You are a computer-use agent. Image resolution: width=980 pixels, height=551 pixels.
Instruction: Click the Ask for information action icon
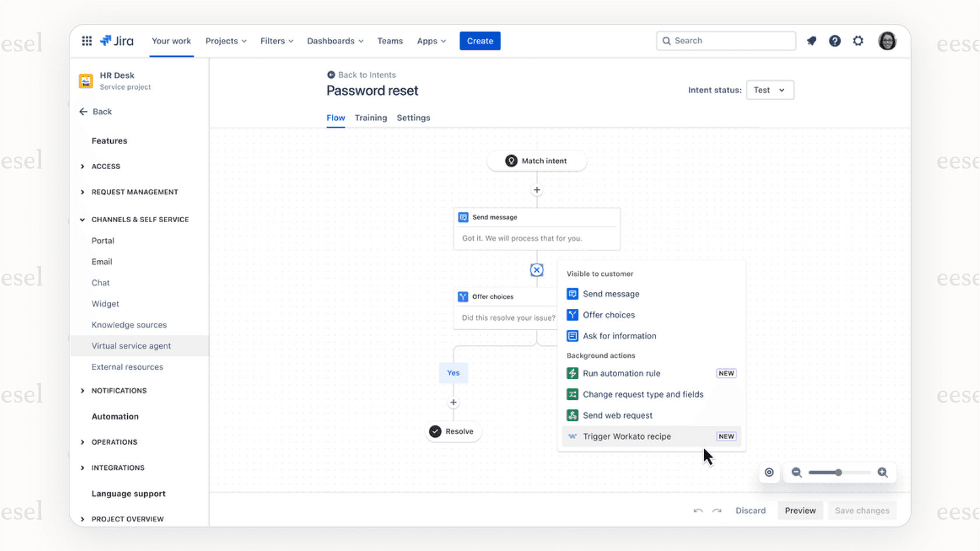point(572,336)
